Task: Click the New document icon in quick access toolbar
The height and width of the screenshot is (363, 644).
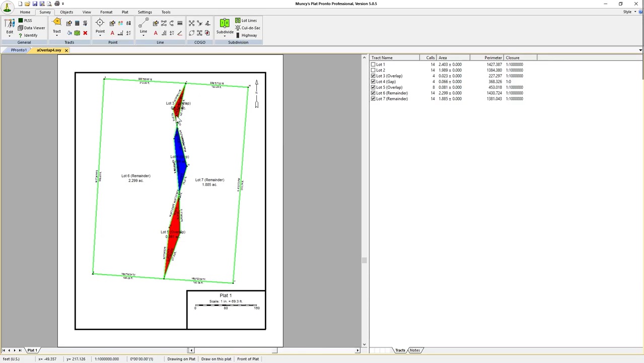Action: pyautogui.click(x=20, y=4)
